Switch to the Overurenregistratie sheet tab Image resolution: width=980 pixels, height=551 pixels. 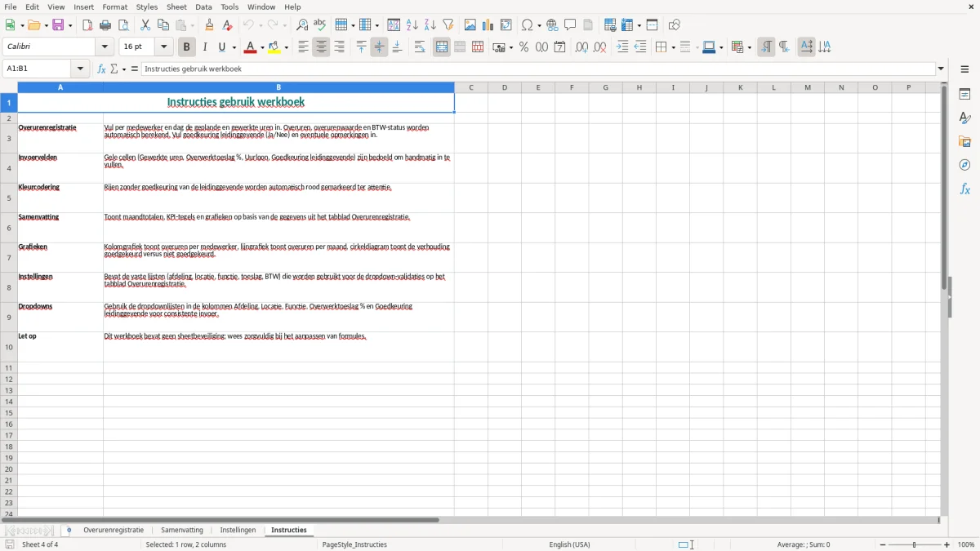(x=114, y=531)
